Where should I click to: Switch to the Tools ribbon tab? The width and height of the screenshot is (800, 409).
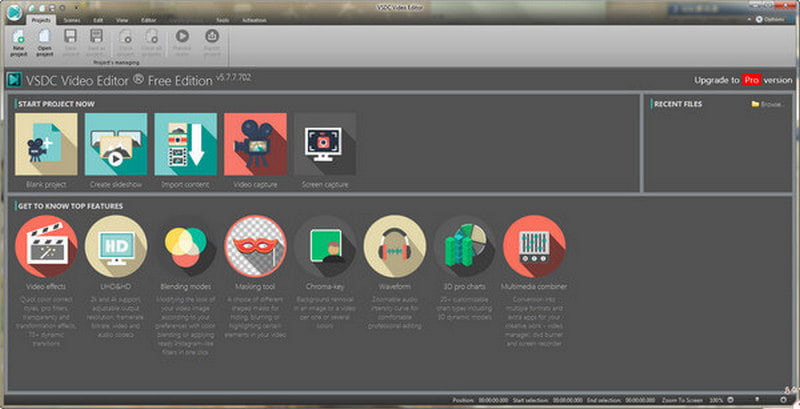[x=222, y=20]
